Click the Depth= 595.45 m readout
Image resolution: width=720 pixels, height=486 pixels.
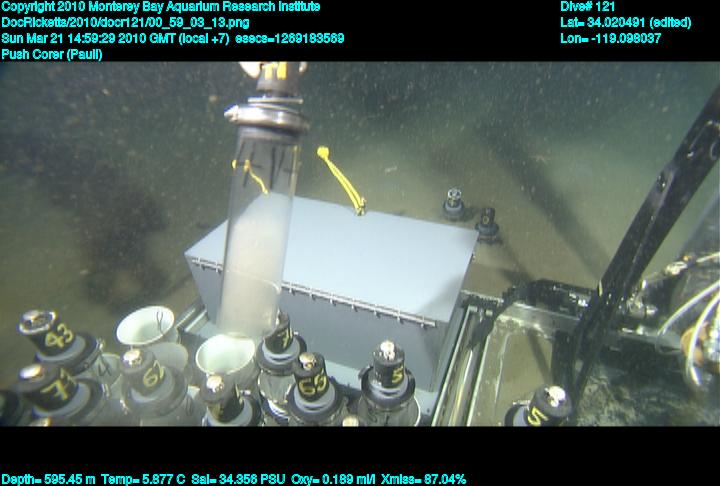(x=48, y=479)
